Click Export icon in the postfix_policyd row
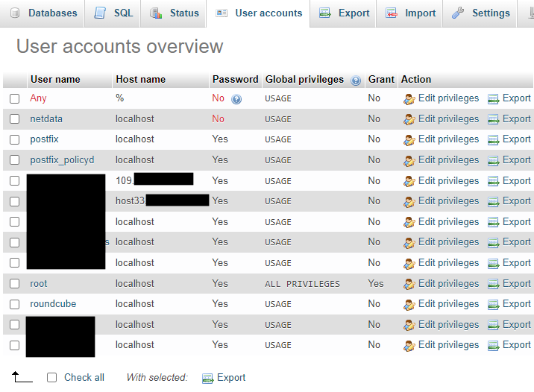The height and width of the screenshot is (392, 534). click(493, 161)
